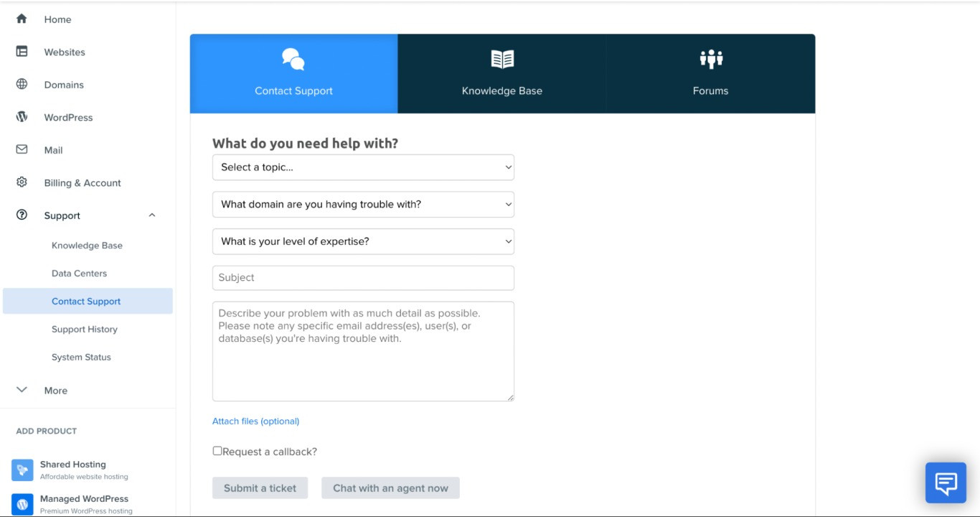Open System Status in sidebar
The width and height of the screenshot is (980, 517).
[81, 358]
